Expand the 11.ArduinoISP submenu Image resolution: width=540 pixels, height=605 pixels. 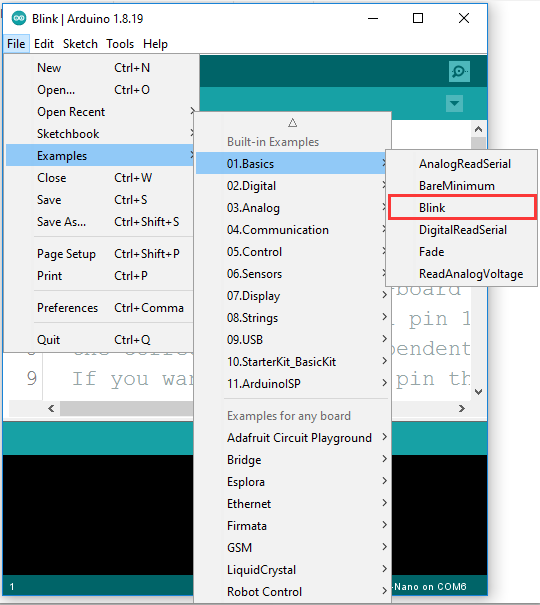point(292,384)
